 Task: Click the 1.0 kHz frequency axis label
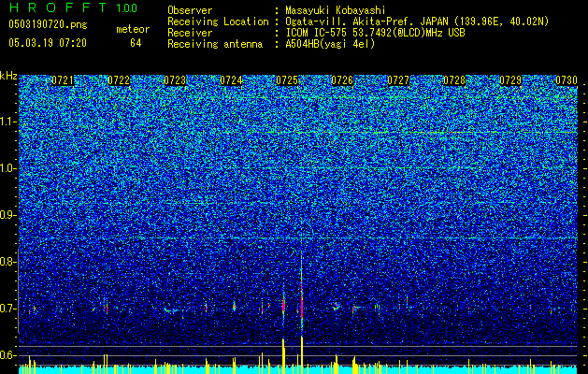[7, 168]
